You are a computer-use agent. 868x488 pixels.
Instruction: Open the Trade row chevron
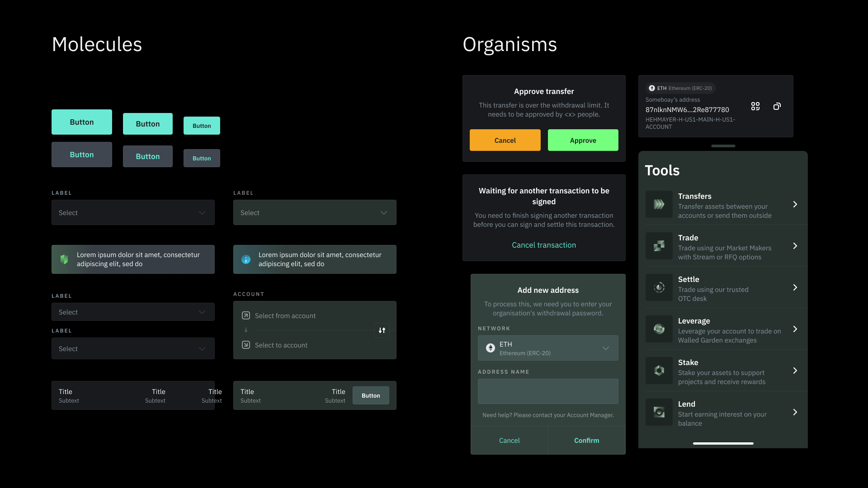click(795, 246)
